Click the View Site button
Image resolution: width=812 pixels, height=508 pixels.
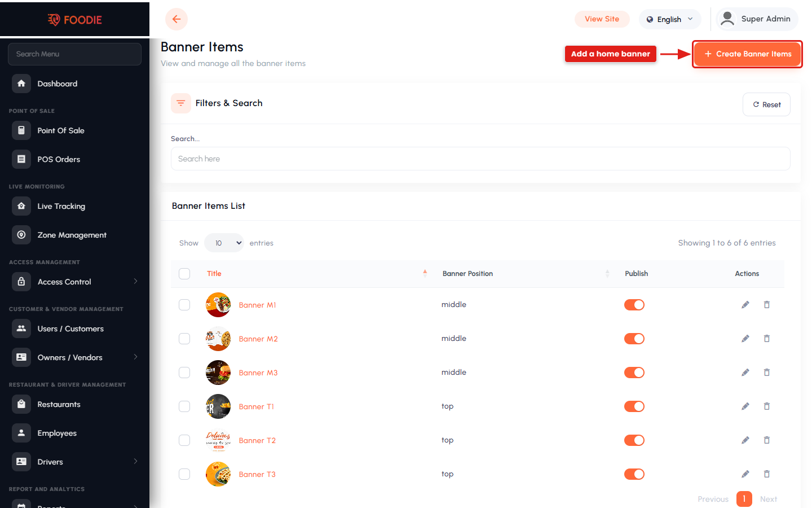coord(602,19)
